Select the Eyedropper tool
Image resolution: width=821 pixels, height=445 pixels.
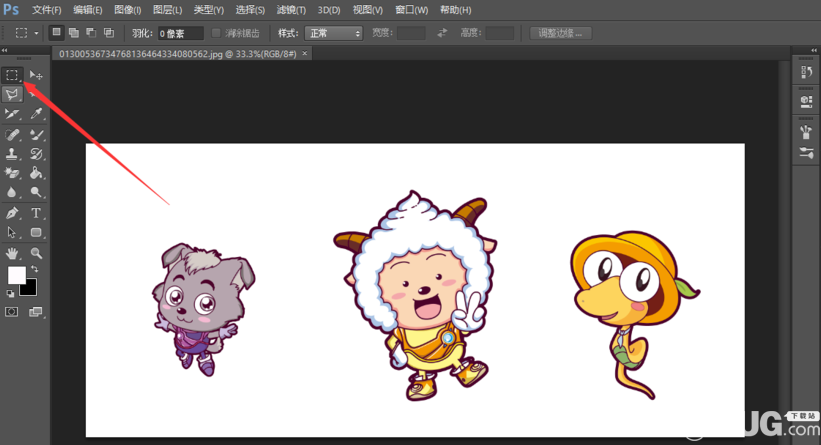click(x=36, y=114)
